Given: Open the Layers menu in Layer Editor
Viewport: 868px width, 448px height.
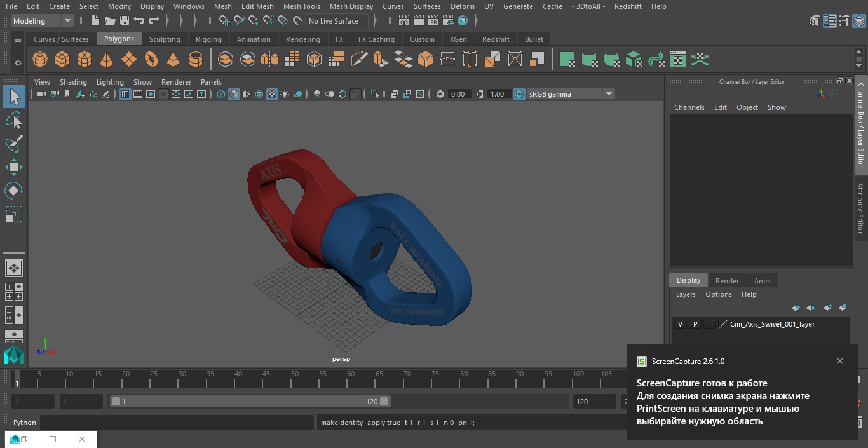Looking at the screenshot, I should click(685, 294).
